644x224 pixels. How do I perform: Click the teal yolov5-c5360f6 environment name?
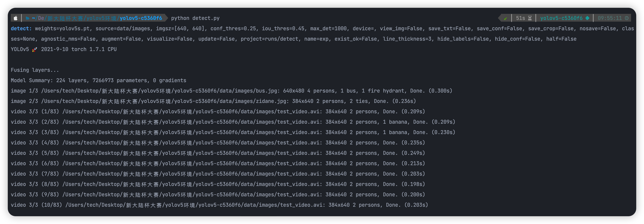click(x=561, y=18)
